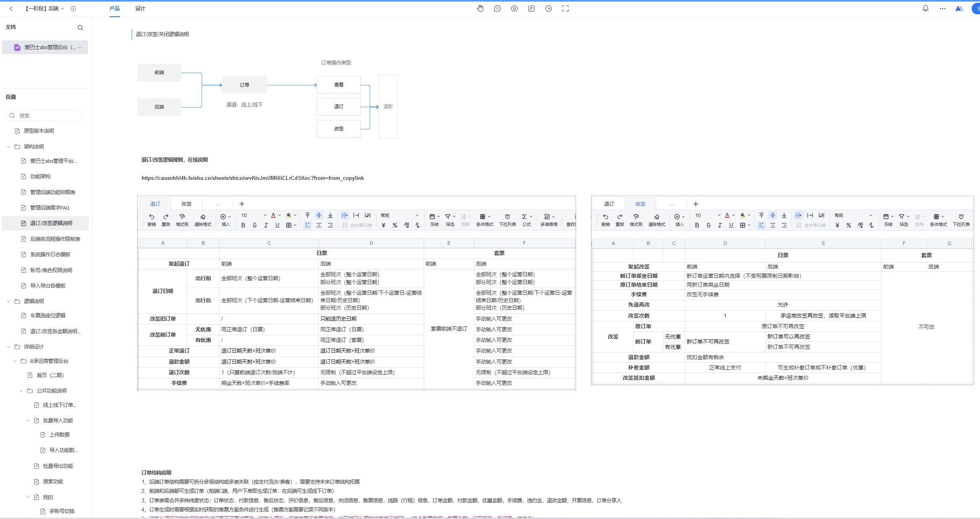
Task: Click the center-align icon in left spreadsheet toolbar
Action: [x=319, y=225]
